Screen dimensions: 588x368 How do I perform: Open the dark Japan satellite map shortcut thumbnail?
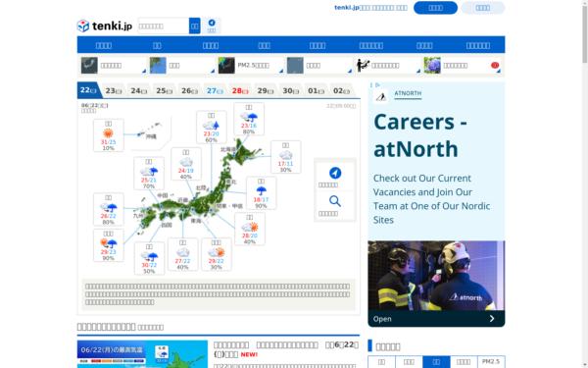tap(89, 66)
